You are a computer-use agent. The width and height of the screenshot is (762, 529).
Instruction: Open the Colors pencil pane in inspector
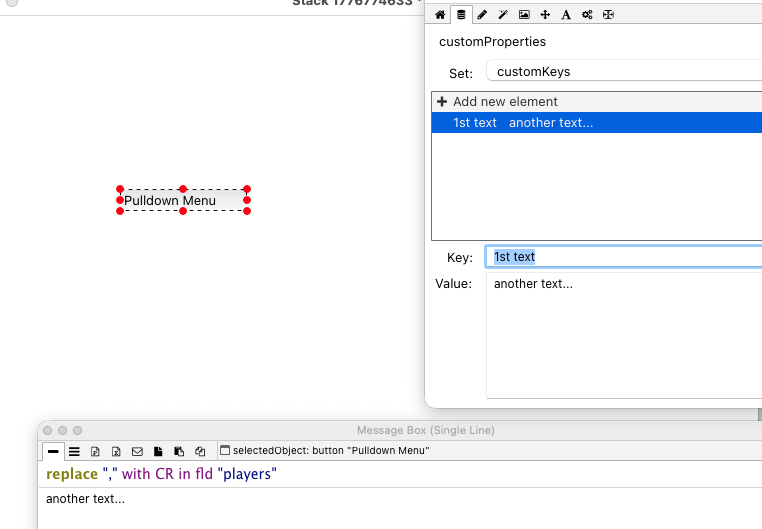tap(482, 15)
